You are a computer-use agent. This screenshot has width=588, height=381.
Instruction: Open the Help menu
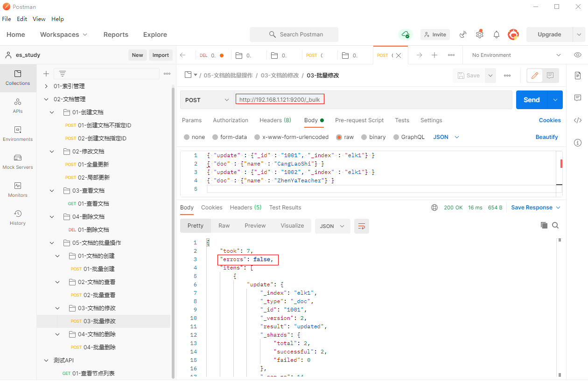pyautogui.click(x=57, y=19)
